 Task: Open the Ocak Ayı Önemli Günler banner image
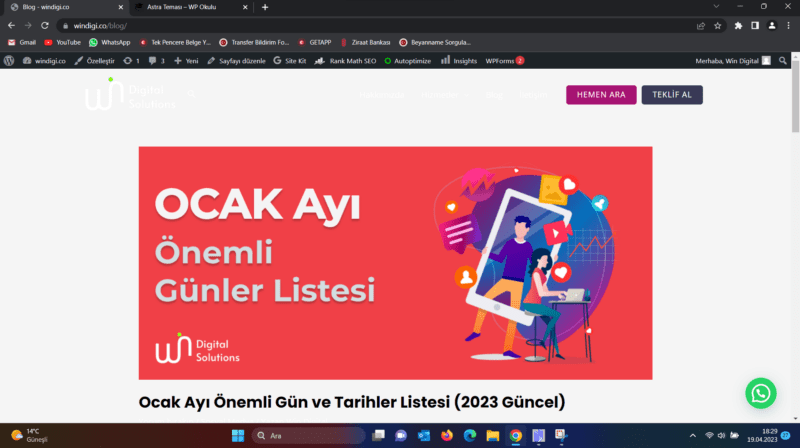point(395,263)
